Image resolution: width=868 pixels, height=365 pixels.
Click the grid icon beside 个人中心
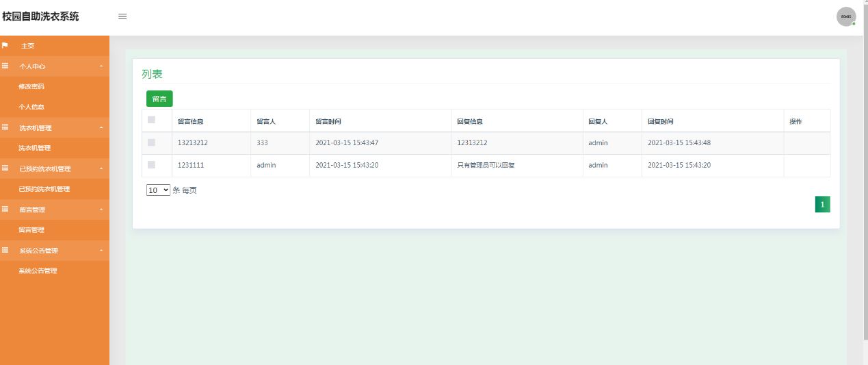(5, 66)
